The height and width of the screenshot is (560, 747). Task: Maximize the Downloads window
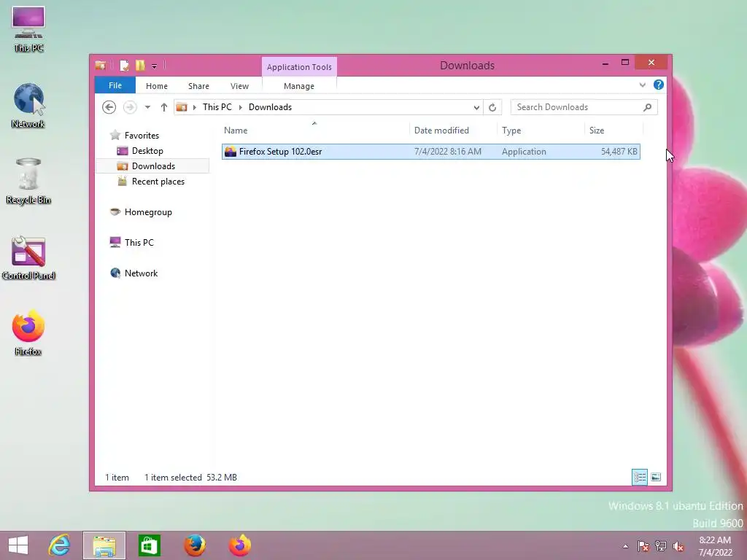625,63
